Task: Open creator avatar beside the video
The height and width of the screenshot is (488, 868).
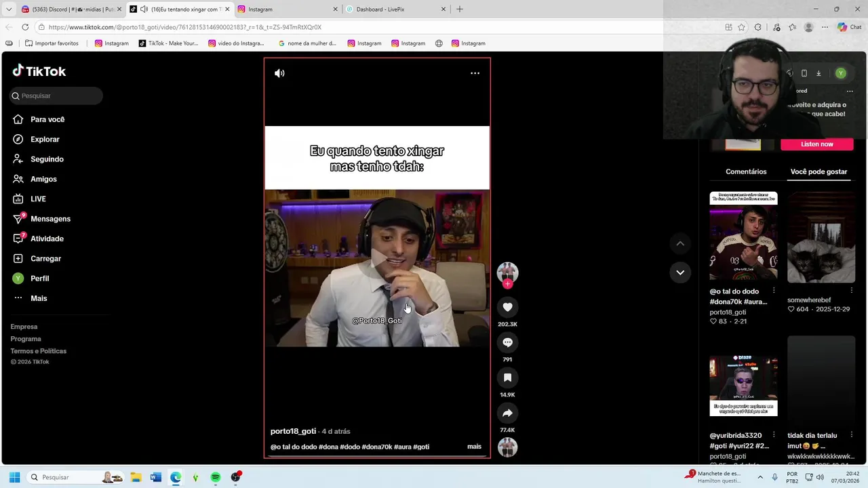Action: click(x=507, y=272)
